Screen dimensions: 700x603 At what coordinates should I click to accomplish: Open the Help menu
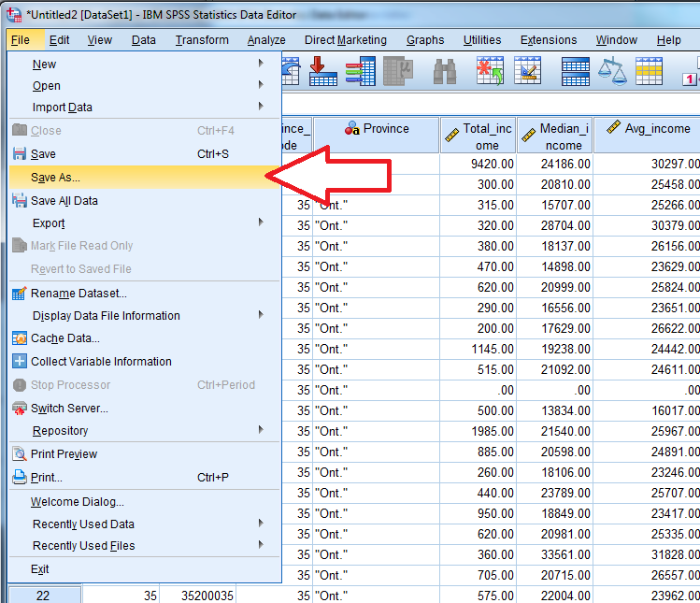click(669, 40)
